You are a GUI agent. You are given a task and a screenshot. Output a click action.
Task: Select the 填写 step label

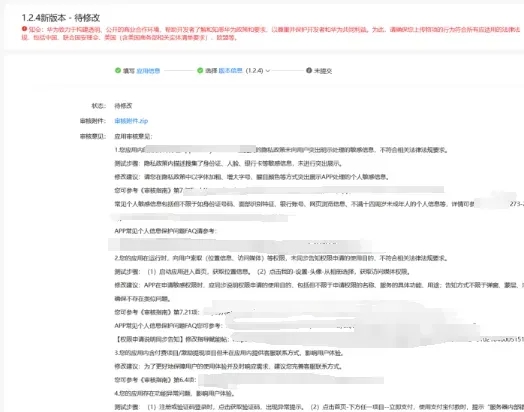click(x=129, y=71)
